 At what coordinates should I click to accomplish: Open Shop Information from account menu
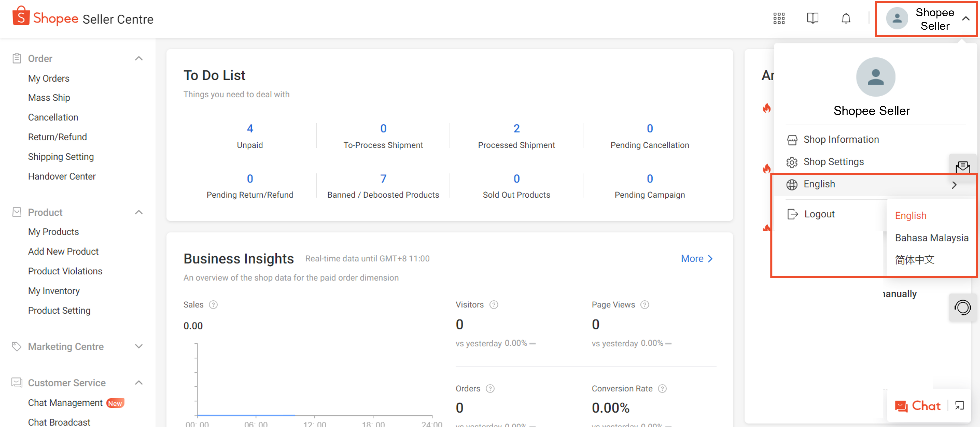coord(841,140)
